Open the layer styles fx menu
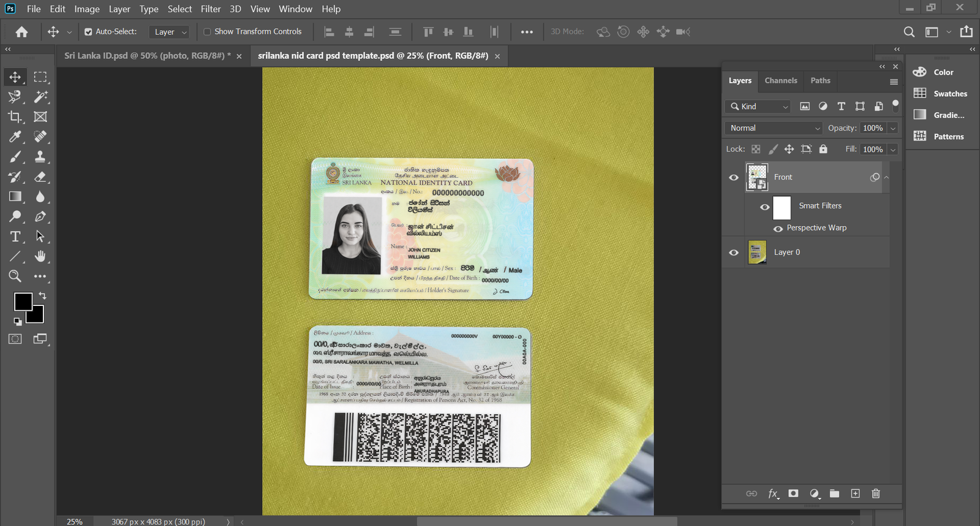This screenshot has width=980, height=526. click(774, 494)
